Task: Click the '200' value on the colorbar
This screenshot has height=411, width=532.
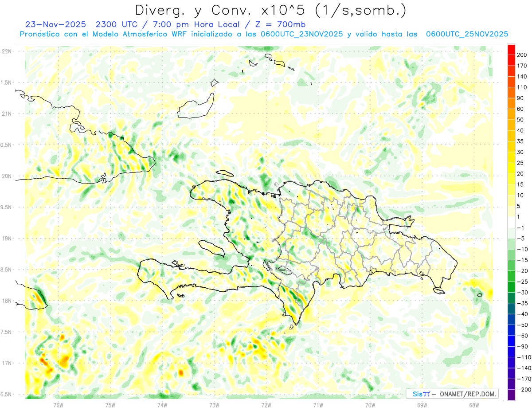Action: click(x=522, y=55)
